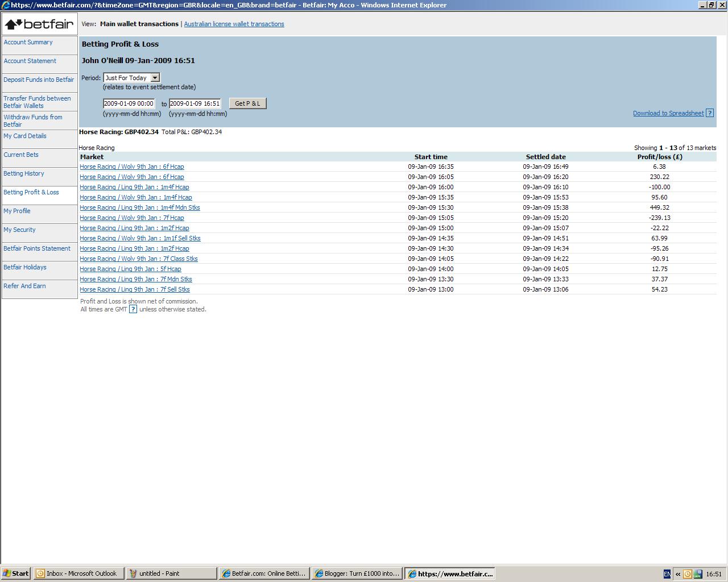Viewport: 728px width, 582px height.
Task: Open Current Bets in sidebar
Action: click(x=21, y=155)
